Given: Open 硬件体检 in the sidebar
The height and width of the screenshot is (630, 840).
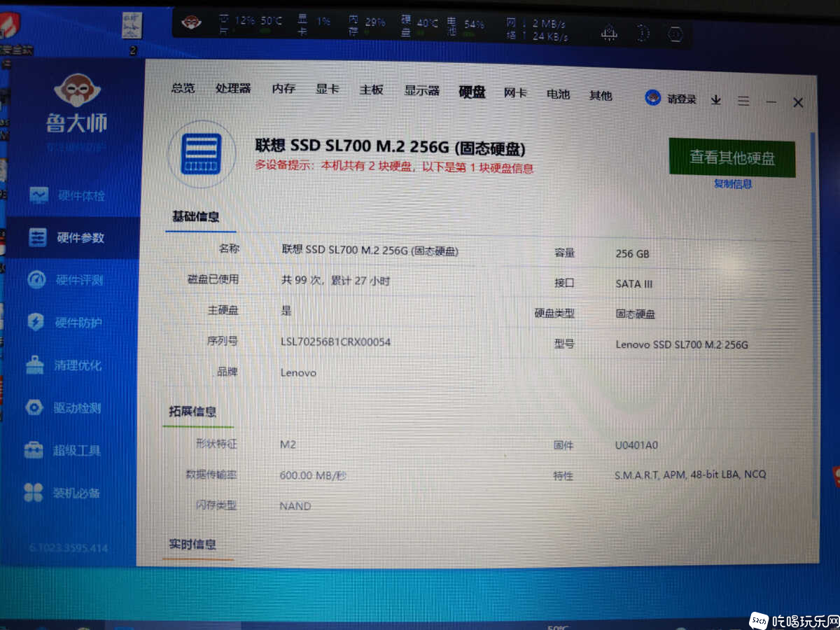Looking at the screenshot, I should click(68, 195).
